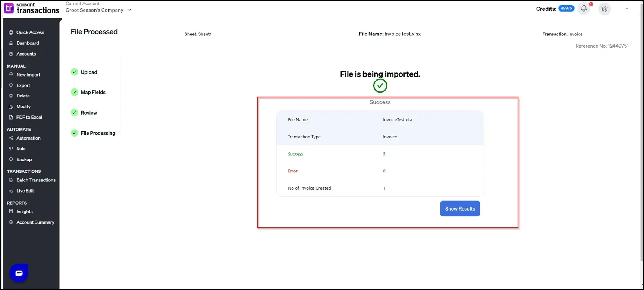Open Live Edit in sidebar

(25, 191)
